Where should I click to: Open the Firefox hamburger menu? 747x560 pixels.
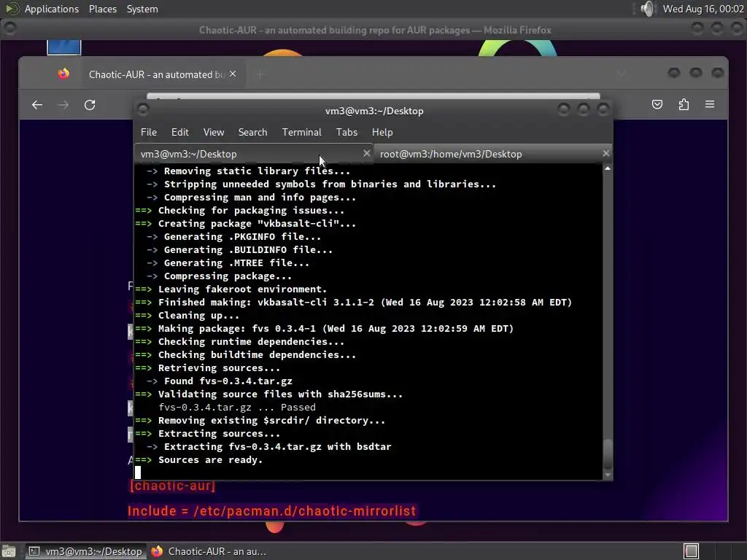(x=710, y=104)
